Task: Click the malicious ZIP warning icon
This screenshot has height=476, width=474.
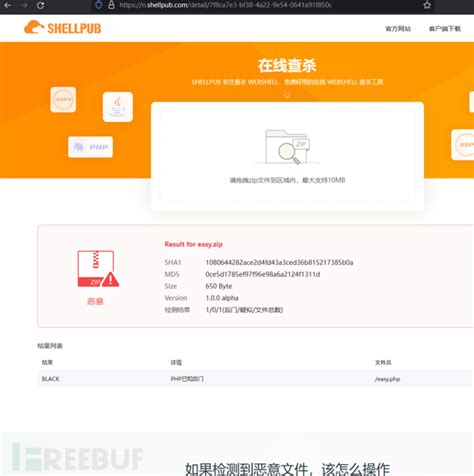Action: click(x=98, y=269)
